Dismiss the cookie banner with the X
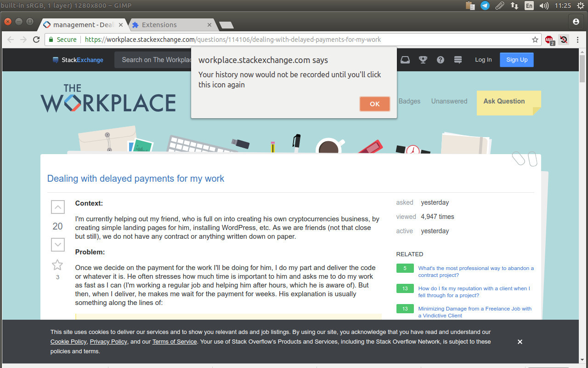Image resolution: width=588 pixels, height=368 pixels. pos(520,342)
